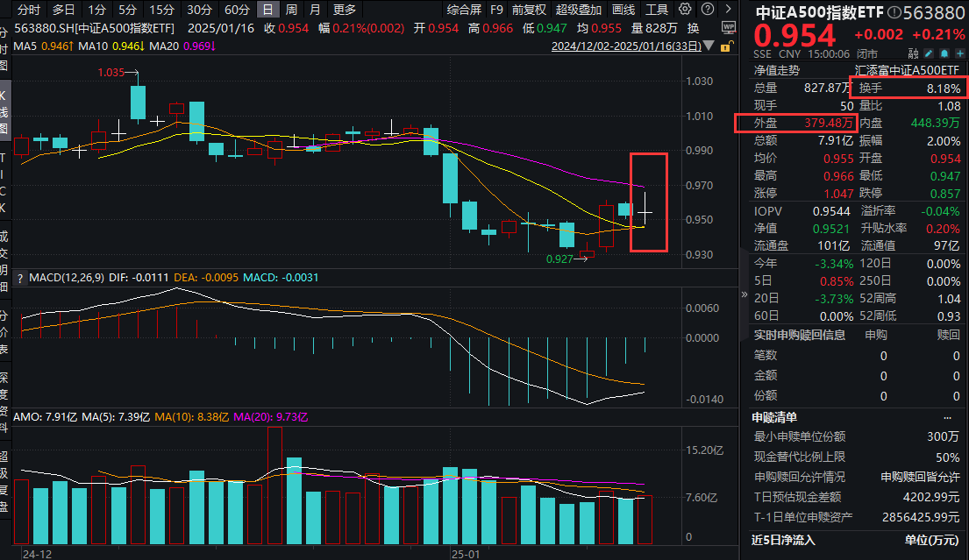Select the 30分 period tab
The width and height of the screenshot is (969, 560).
click(x=199, y=10)
